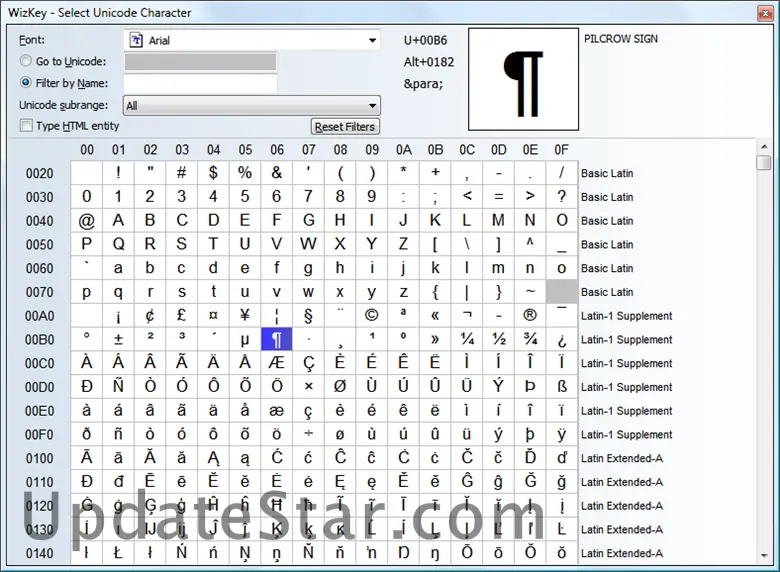Select the one half ½ character
Image resolution: width=780 pixels, height=572 pixels.
pyautogui.click(x=498, y=339)
